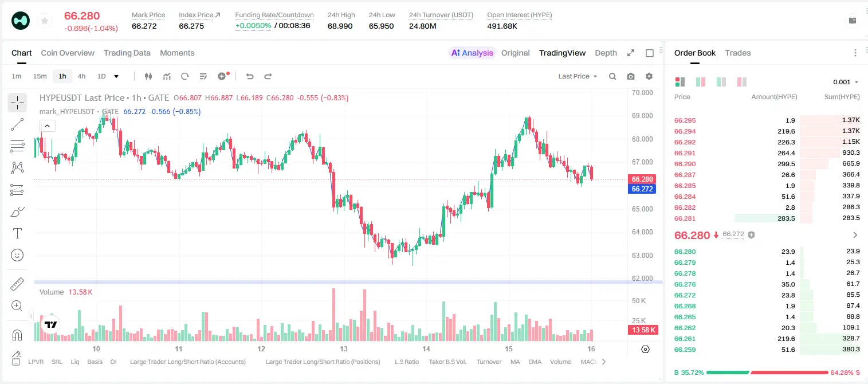Viewport: 868px width, 384px height.
Task: Toggle the layout checkbox next to fullscreen
Action: (x=650, y=53)
